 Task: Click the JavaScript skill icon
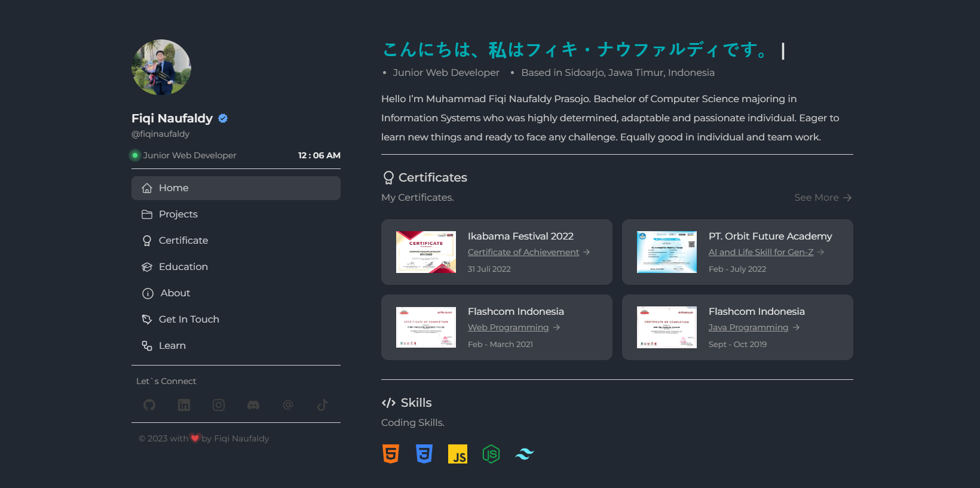click(458, 454)
